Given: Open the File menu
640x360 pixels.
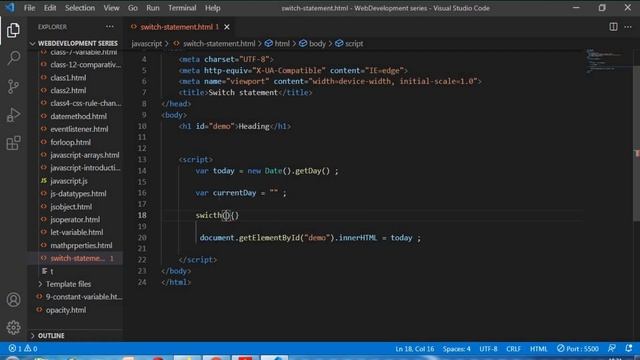Looking at the screenshot, I should [29, 8].
